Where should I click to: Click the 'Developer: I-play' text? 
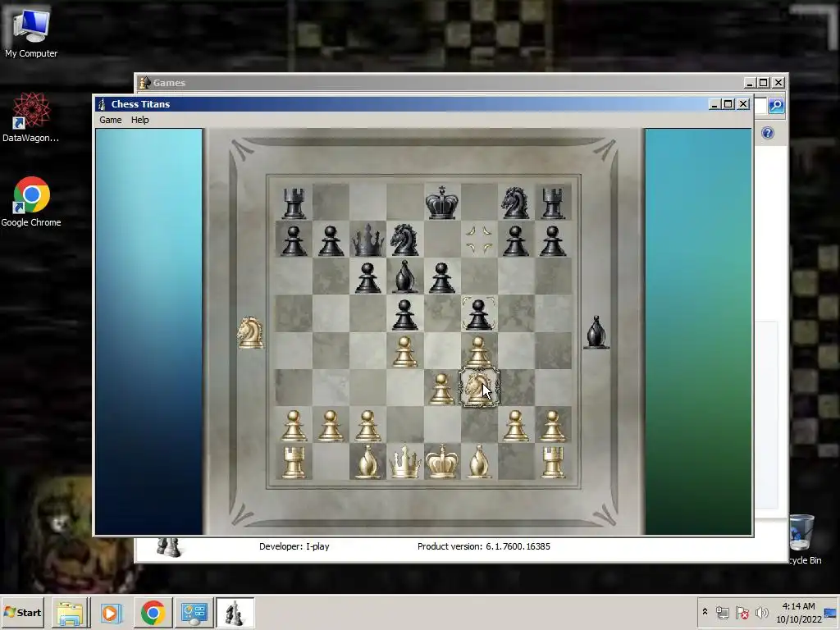[294, 546]
